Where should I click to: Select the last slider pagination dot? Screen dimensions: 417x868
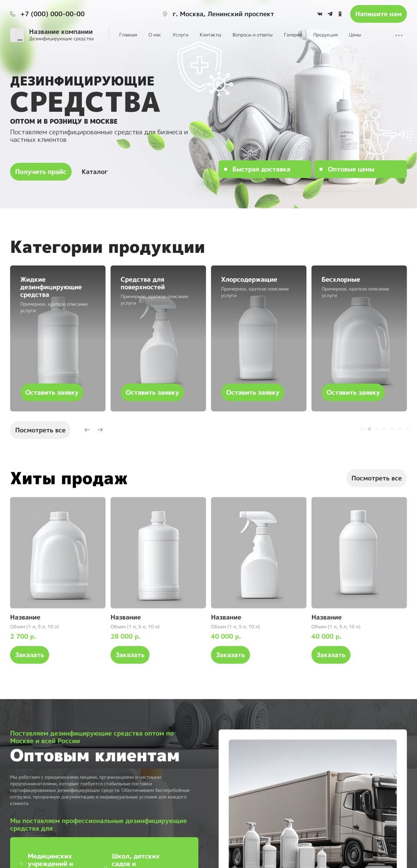407,429
